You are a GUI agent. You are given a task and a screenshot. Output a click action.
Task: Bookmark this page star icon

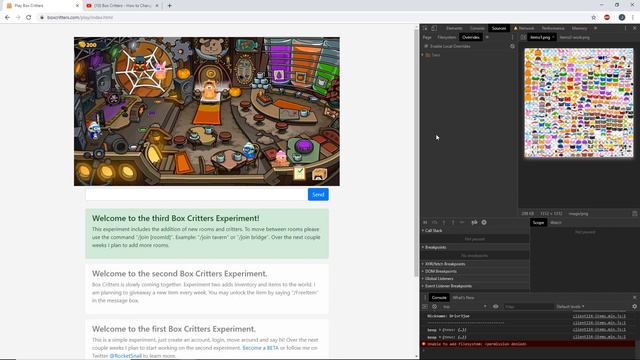(x=593, y=18)
